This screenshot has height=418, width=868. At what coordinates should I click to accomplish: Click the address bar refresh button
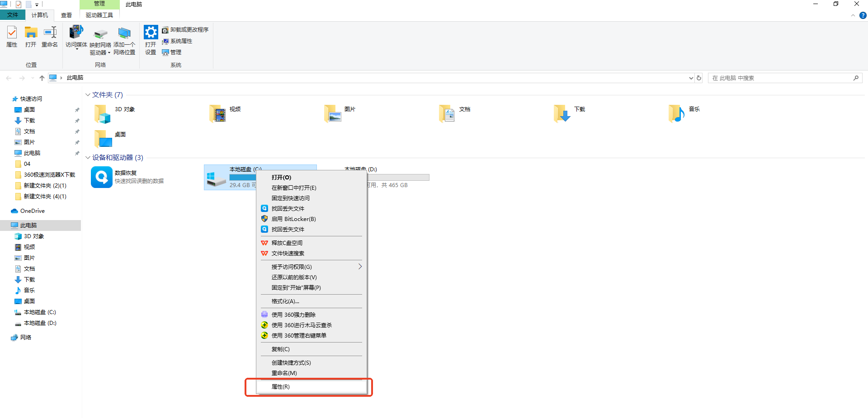tap(699, 78)
